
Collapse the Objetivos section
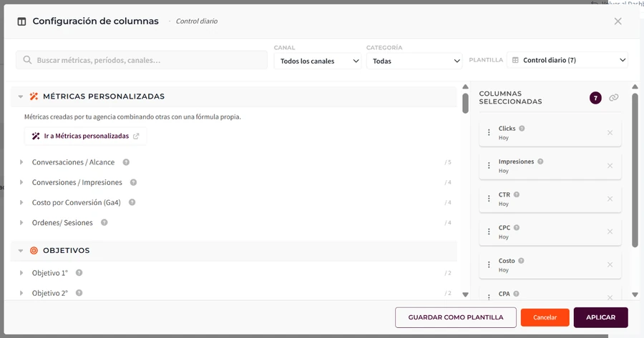tap(21, 251)
